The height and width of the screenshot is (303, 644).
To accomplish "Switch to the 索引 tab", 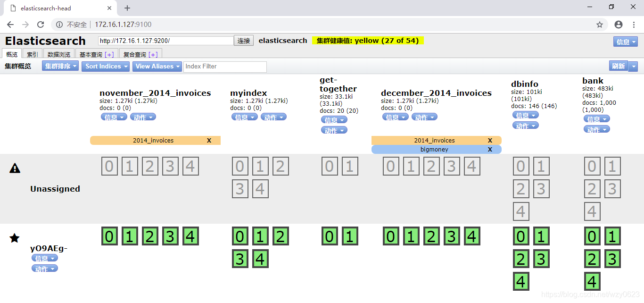I will click(x=33, y=54).
